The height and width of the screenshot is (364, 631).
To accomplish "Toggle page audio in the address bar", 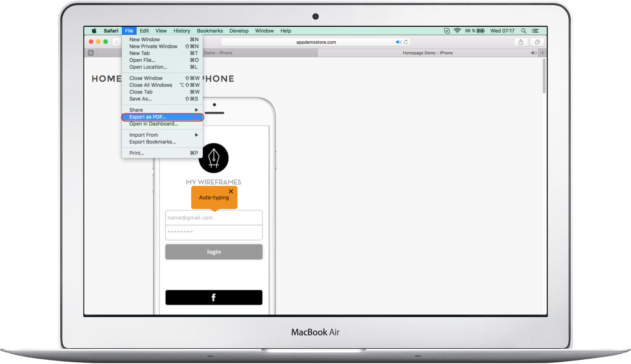I will pyautogui.click(x=398, y=42).
